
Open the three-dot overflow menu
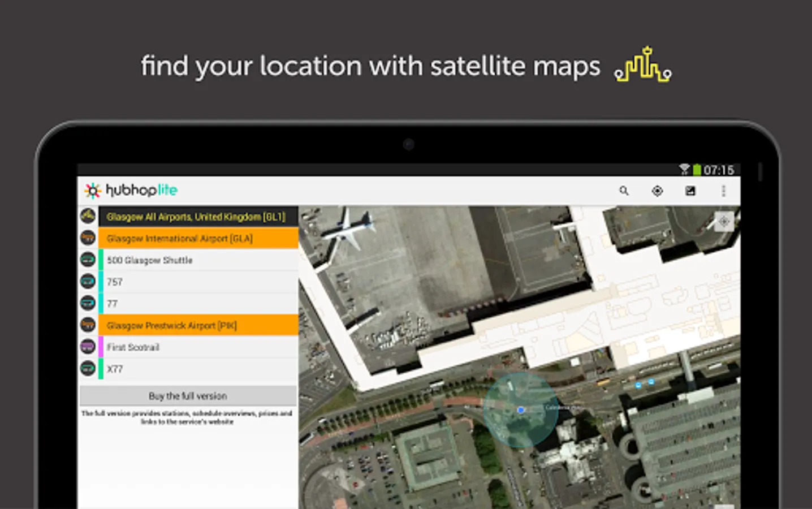(x=723, y=191)
